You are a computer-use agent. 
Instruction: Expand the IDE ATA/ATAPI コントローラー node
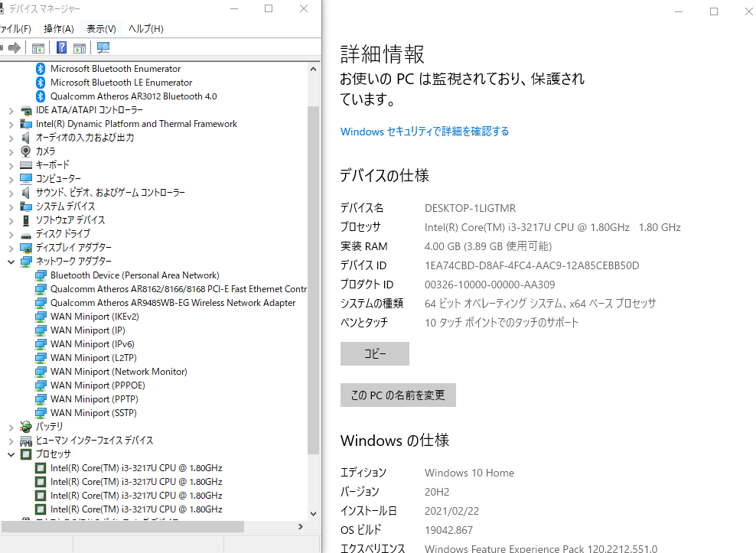click(11, 111)
